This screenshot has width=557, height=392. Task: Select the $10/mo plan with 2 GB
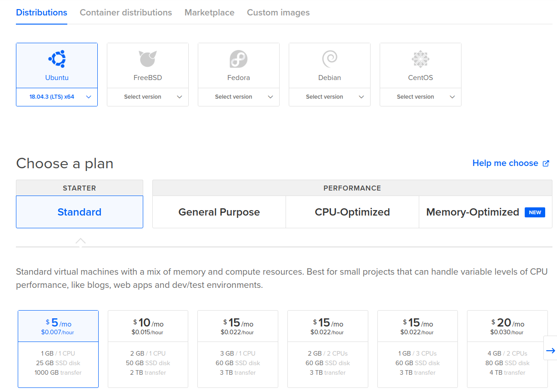pos(148,349)
